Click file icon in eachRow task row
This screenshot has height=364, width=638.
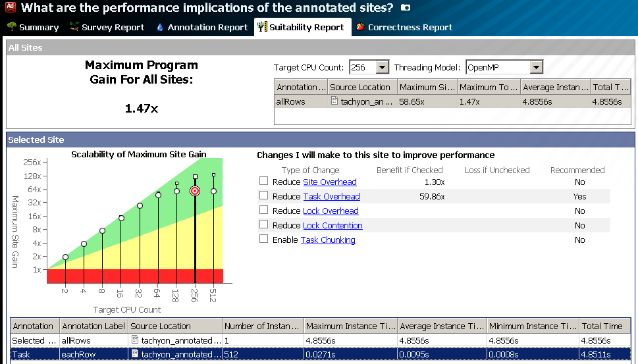tap(135, 354)
